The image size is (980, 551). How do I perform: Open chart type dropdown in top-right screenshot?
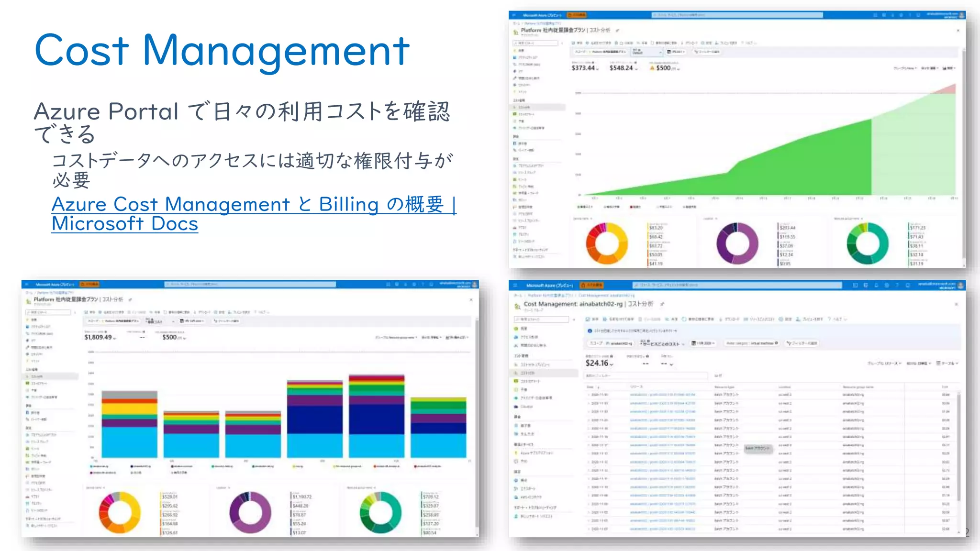949,68
